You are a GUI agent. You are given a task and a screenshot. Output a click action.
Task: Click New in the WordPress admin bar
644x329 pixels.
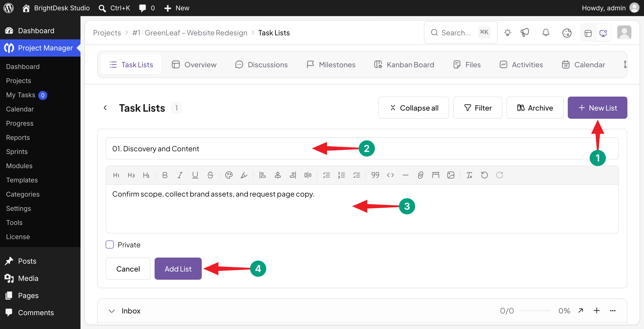pyautogui.click(x=176, y=8)
